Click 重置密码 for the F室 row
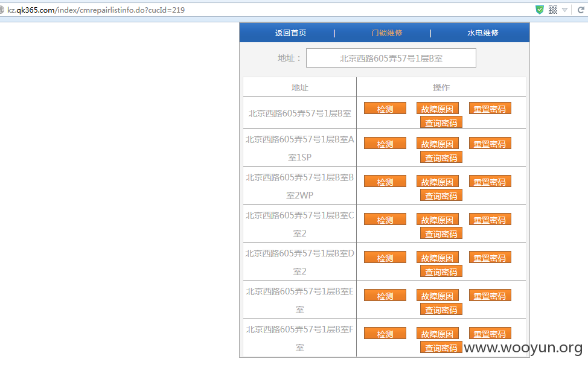This screenshot has width=588, height=365. click(490, 333)
